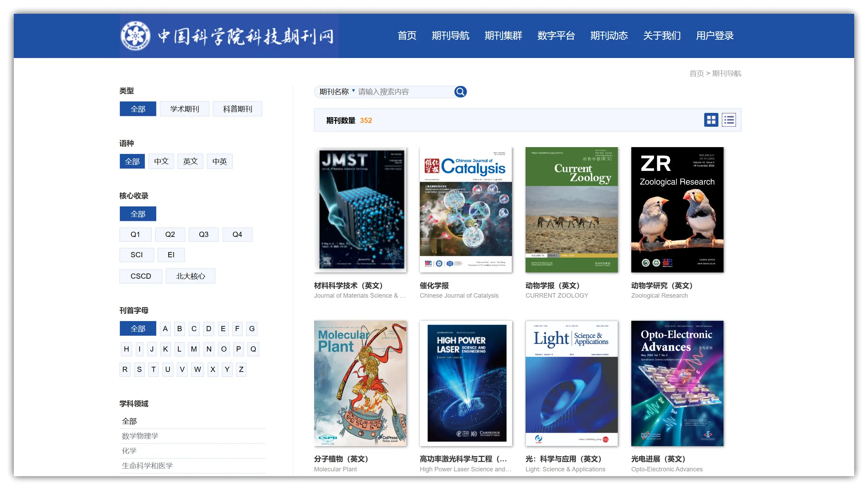Image resolution: width=868 pixels, height=490 pixels.
Task: Open 首页 in the top navigation
Action: 407,36
